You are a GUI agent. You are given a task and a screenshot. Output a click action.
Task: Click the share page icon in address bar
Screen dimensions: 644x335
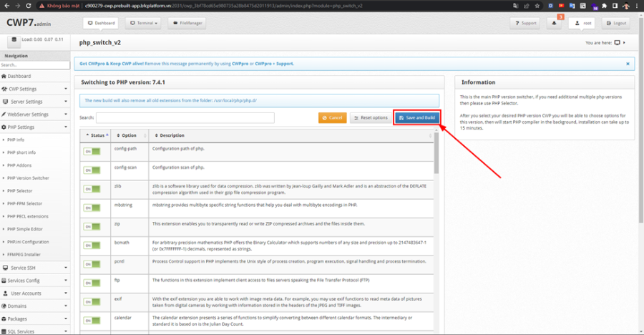tap(527, 6)
